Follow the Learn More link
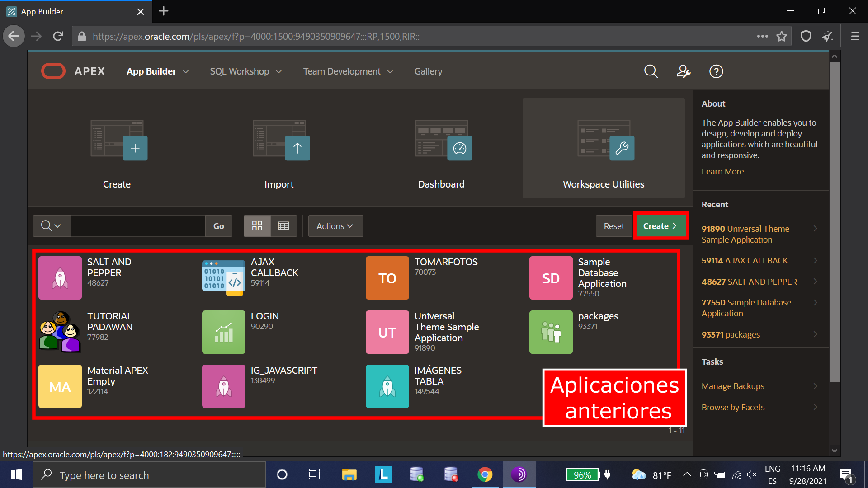Image resolution: width=868 pixels, height=488 pixels. pyautogui.click(x=726, y=171)
